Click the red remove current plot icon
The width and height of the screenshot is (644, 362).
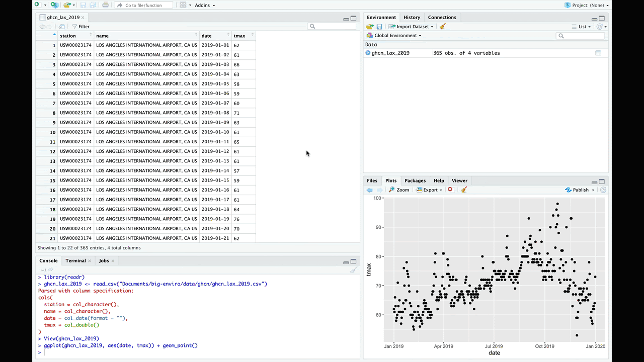pos(450,190)
